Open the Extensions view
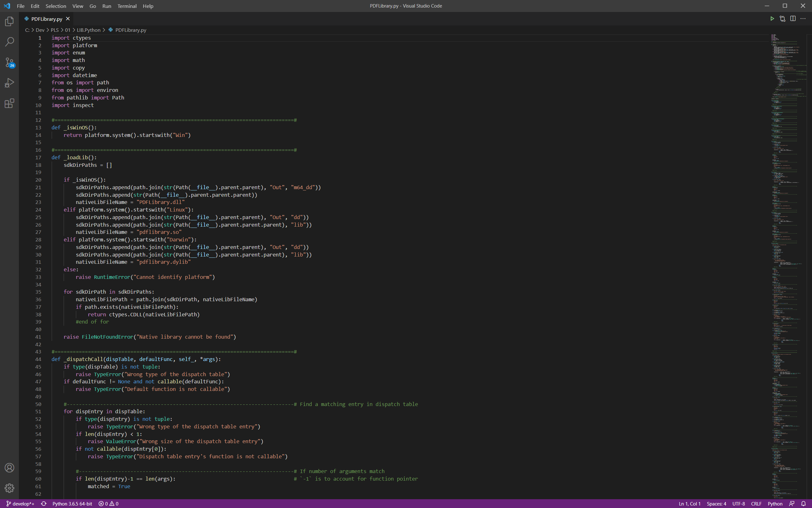Viewport: 812px width, 508px height. pyautogui.click(x=9, y=103)
